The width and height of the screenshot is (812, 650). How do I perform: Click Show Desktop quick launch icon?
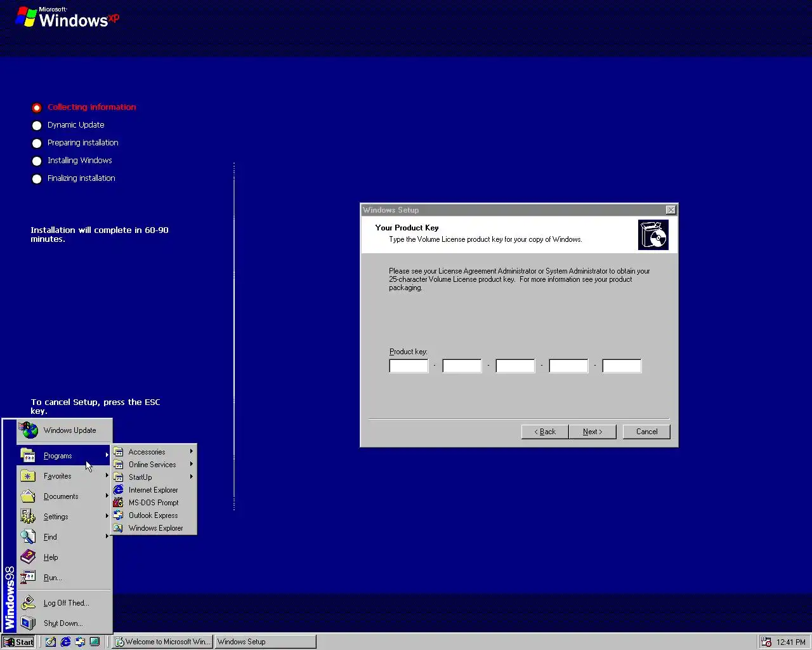tap(51, 642)
